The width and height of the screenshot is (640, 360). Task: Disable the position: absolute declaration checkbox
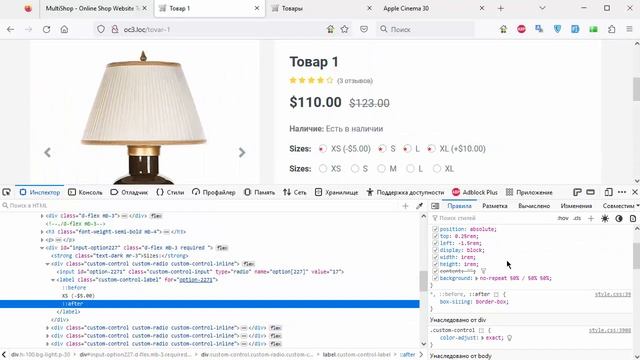pyautogui.click(x=435, y=229)
